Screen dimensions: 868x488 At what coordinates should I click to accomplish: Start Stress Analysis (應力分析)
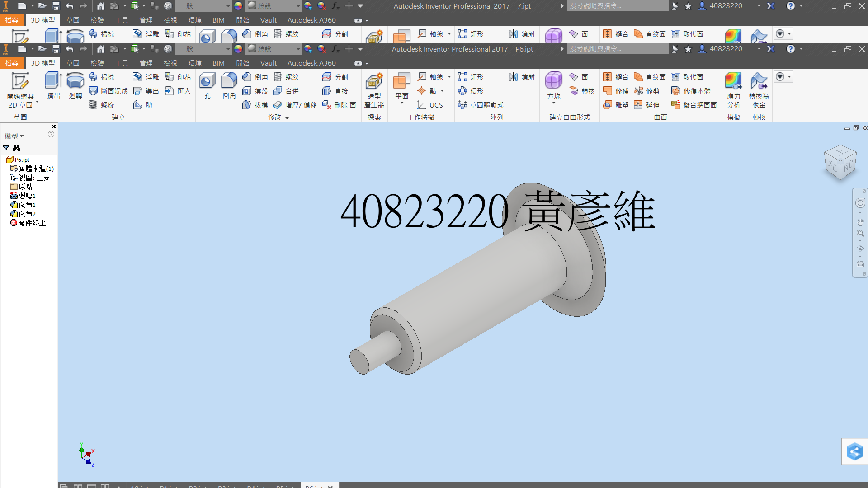pos(733,90)
